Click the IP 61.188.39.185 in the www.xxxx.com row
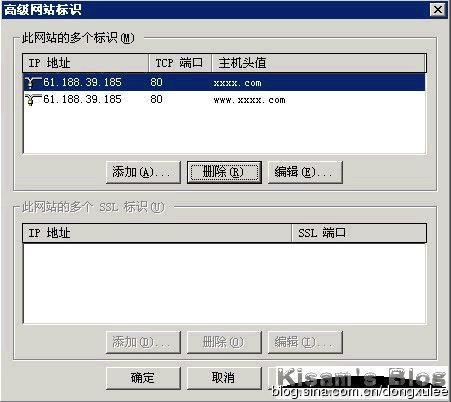Viewport: 451px width, 402px height. click(x=82, y=99)
